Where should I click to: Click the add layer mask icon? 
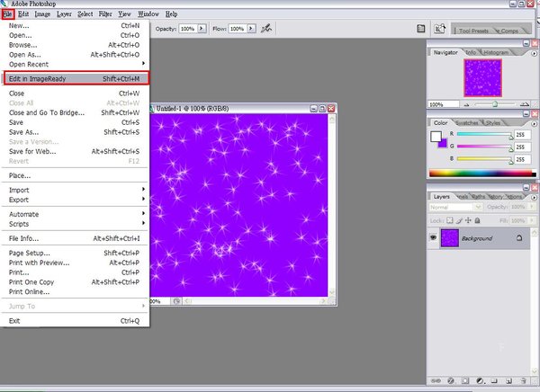tap(465, 380)
